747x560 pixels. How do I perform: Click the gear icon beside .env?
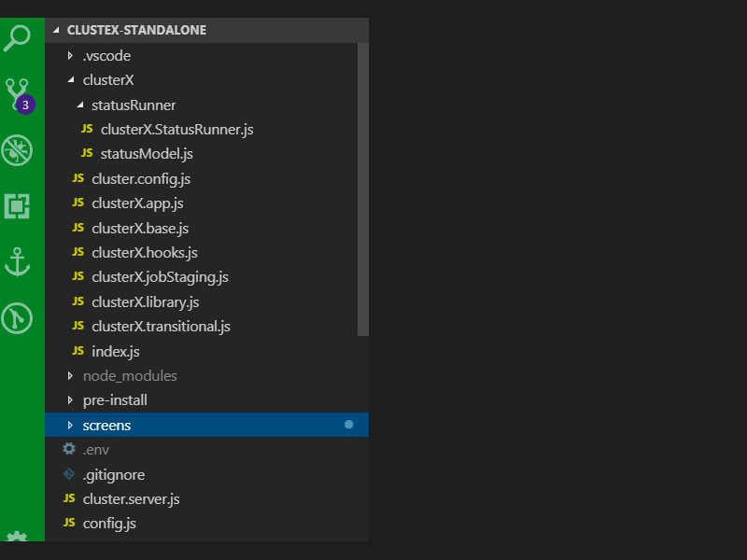click(x=69, y=450)
